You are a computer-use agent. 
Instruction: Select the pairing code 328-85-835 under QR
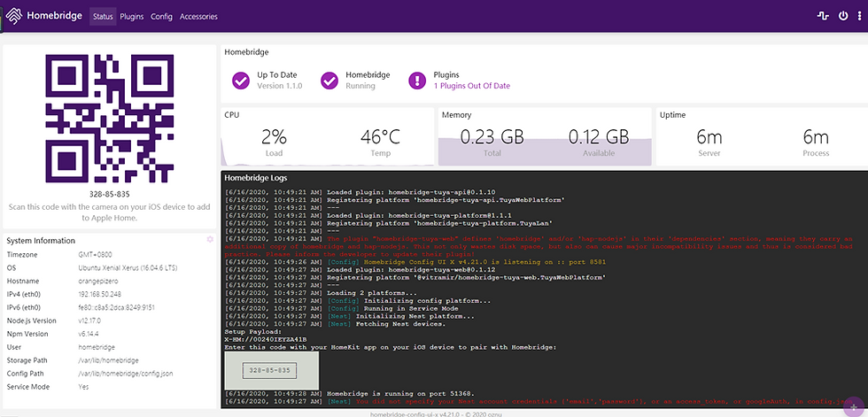pyautogui.click(x=109, y=195)
